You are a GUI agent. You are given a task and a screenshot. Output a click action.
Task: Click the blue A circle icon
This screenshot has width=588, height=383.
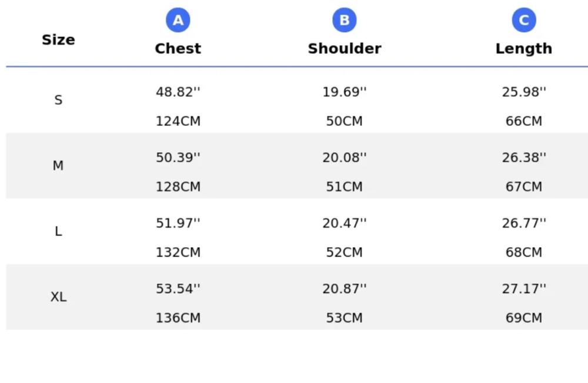pyautogui.click(x=178, y=21)
